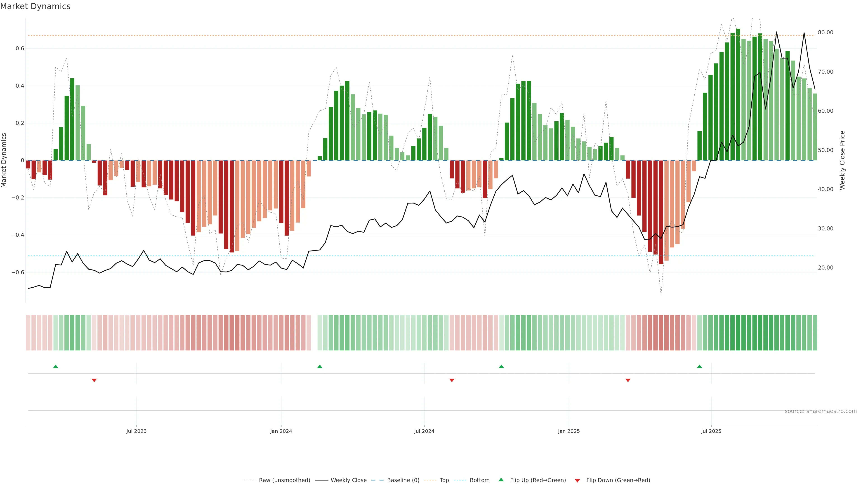
Task: Toggle the Weekly Close legend entry
Action: click(348, 480)
